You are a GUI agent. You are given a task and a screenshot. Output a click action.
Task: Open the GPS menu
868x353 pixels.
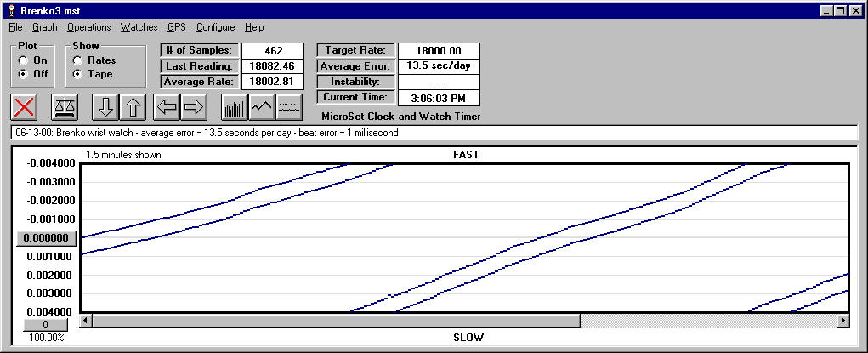[177, 27]
